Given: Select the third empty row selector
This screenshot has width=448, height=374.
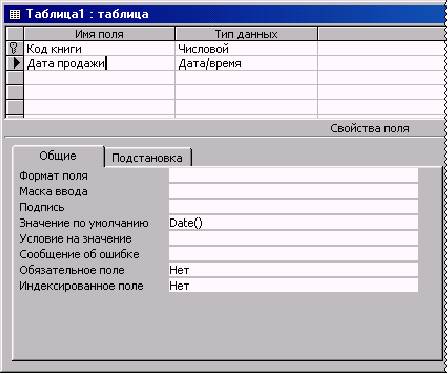Looking at the screenshot, I should tap(14, 107).
